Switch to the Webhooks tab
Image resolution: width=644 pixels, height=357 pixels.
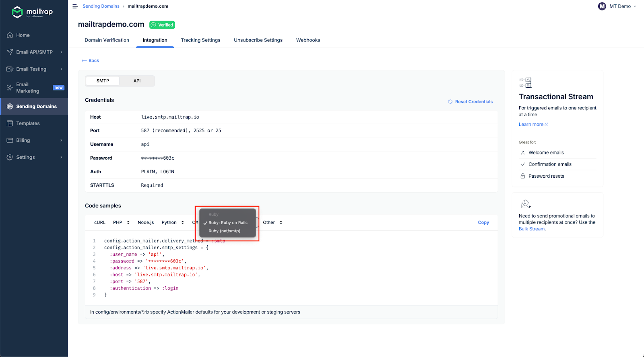pyautogui.click(x=308, y=40)
